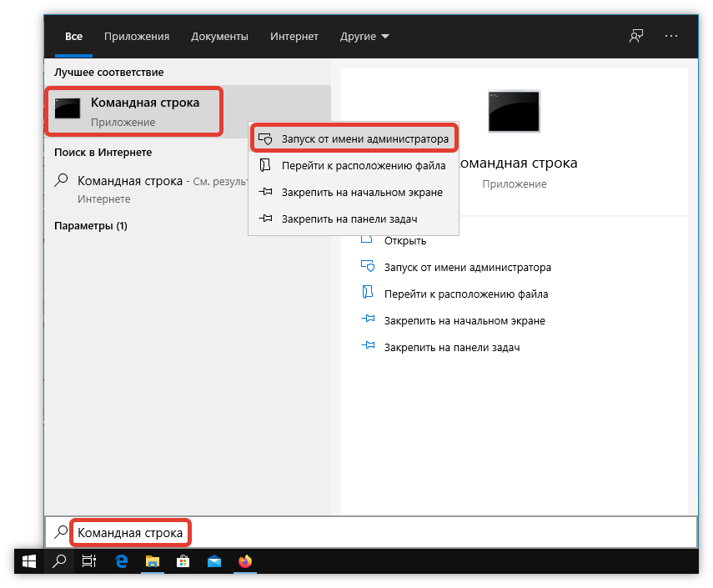Switch to the Приложения tab
Image resolution: width=713 pixels, height=588 pixels.
(x=137, y=37)
